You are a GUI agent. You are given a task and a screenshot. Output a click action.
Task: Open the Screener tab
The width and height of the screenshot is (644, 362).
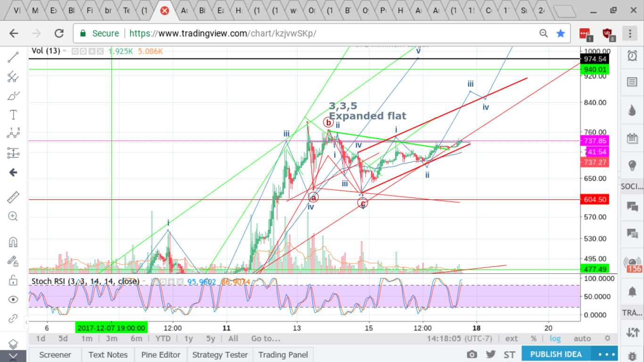point(55,355)
